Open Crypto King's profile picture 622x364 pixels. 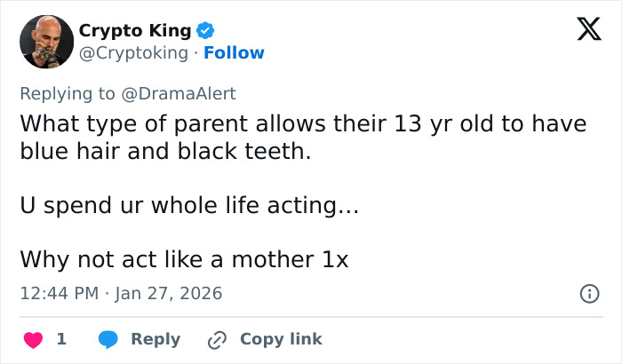coord(46,42)
